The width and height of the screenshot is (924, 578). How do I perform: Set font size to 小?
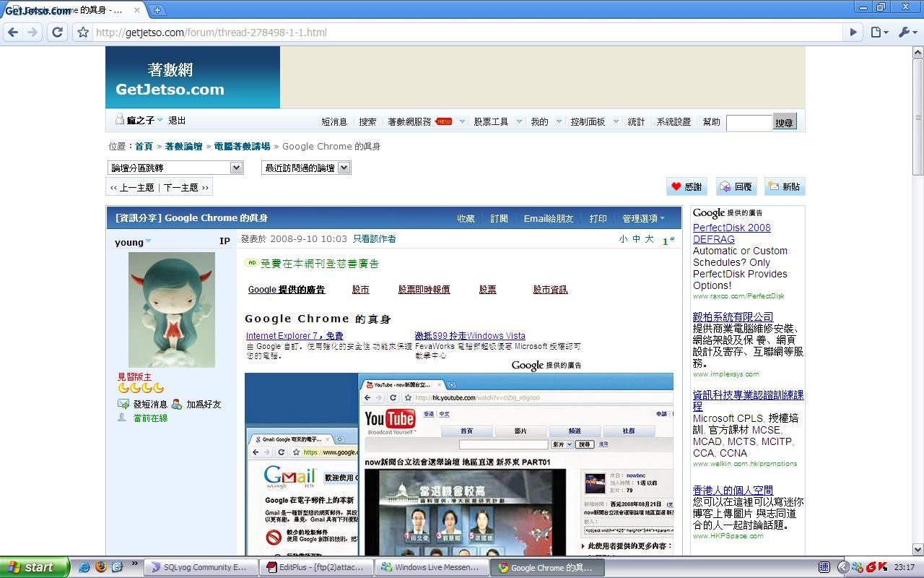point(623,239)
